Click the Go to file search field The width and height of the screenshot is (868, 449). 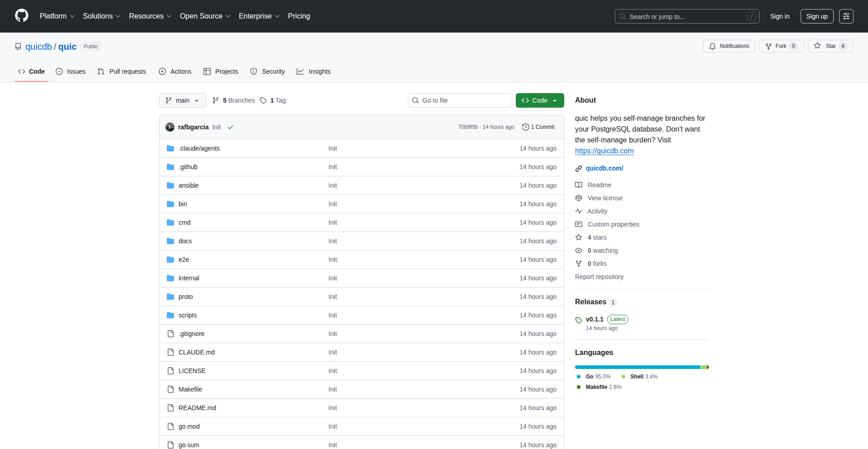460,100
